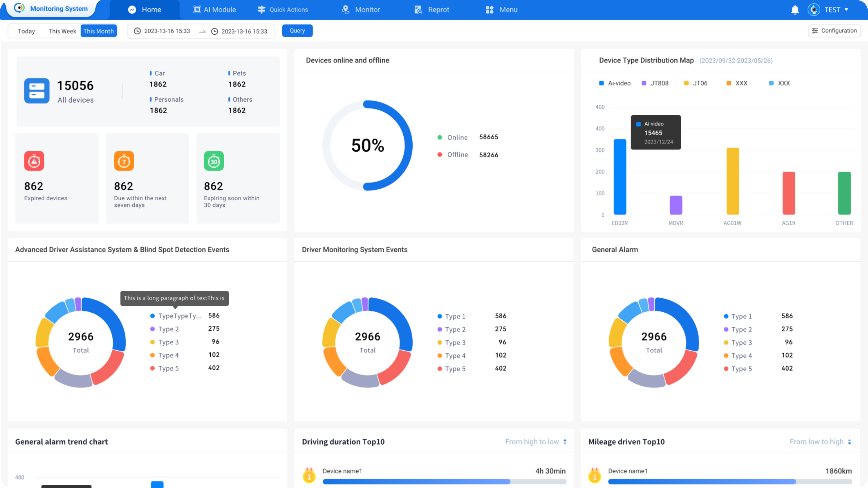Expand the TEST user account dropdown
This screenshot has height=488, width=868.
[836, 9]
